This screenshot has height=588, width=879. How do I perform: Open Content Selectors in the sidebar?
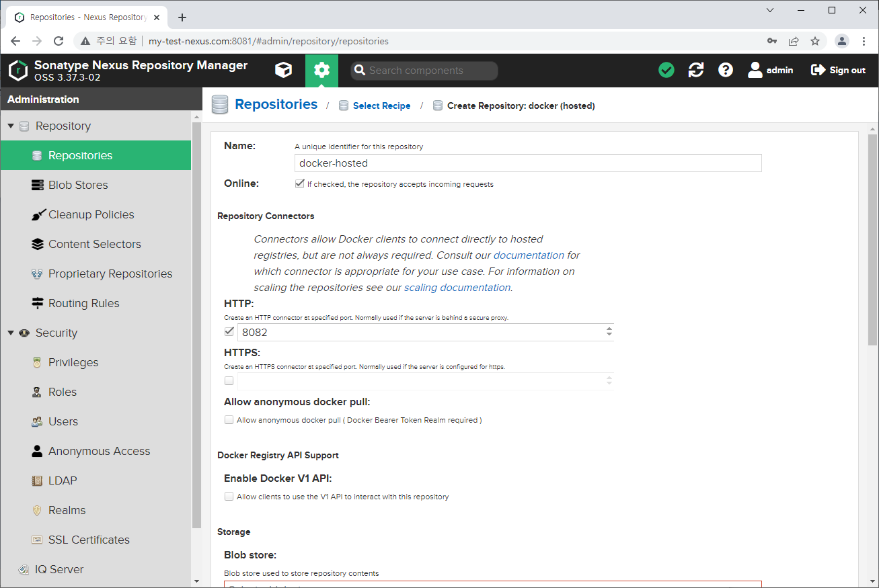(95, 244)
